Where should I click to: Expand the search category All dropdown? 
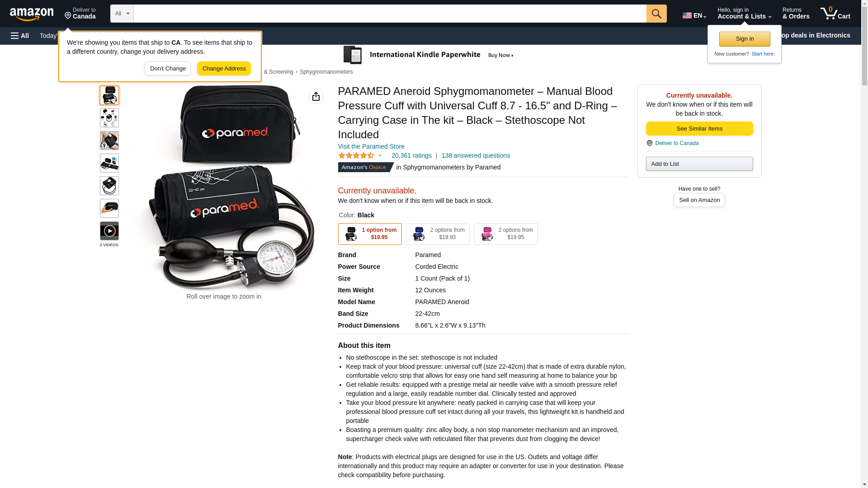click(x=122, y=14)
